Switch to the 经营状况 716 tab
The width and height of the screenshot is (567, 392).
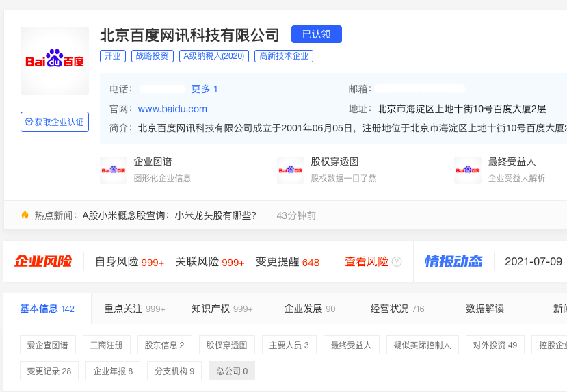point(397,309)
